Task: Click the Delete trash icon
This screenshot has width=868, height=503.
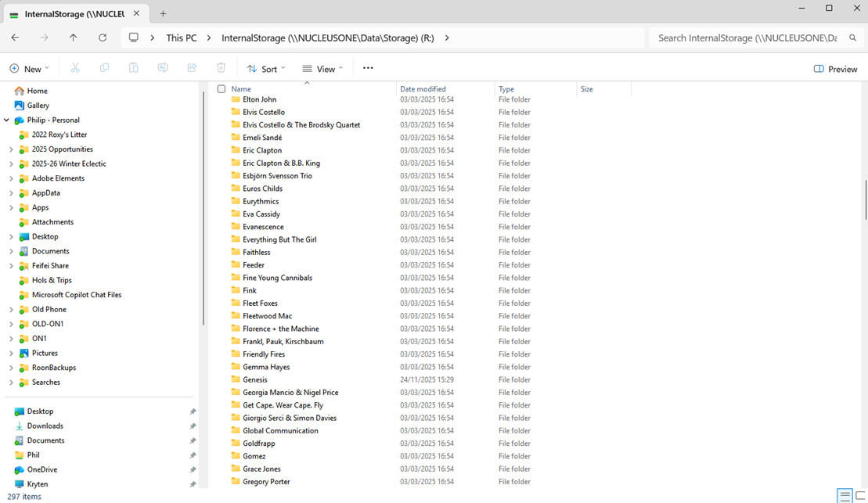Action: click(x=222, y=69)
